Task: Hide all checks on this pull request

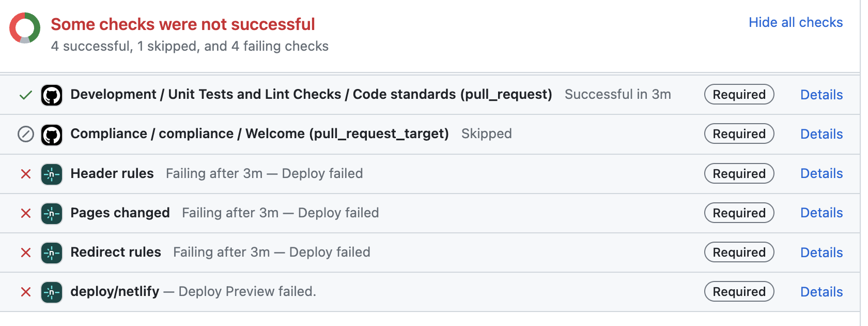Action: 795,22
